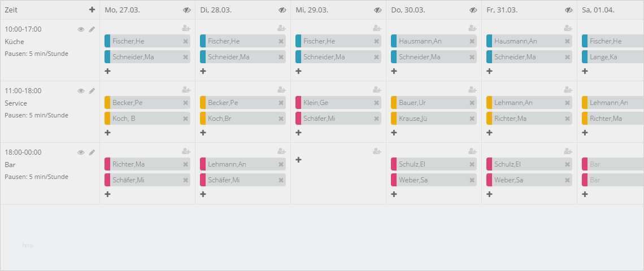Remove Fischer,He from Monday's Küche shift
The height and width of the screenshot is (271, 644).
(186, 41)
